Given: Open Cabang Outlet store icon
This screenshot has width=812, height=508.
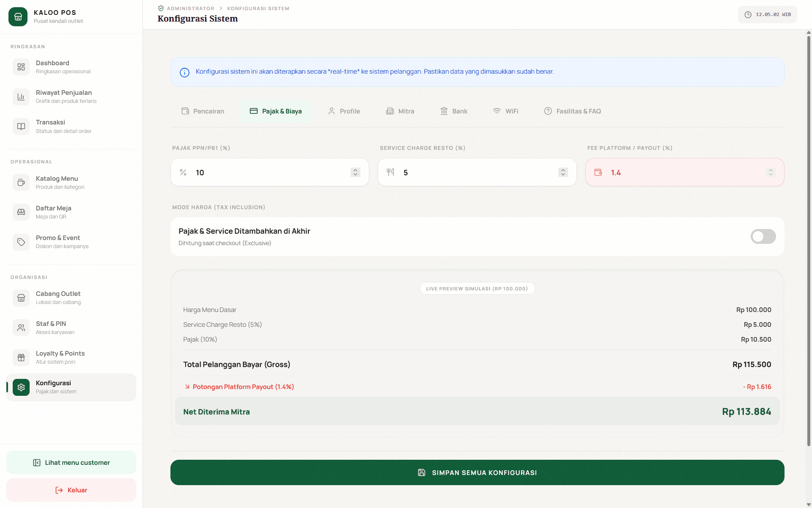Looking at the screenshot, I should tap(21, 298).
